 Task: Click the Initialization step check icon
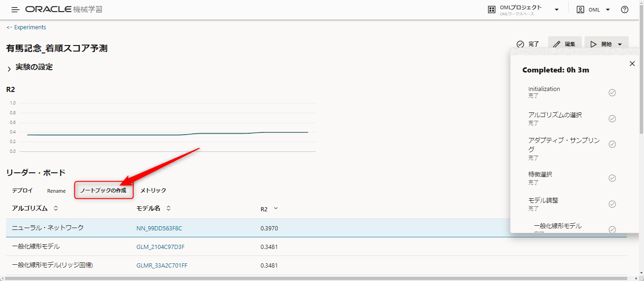(612, 92)
